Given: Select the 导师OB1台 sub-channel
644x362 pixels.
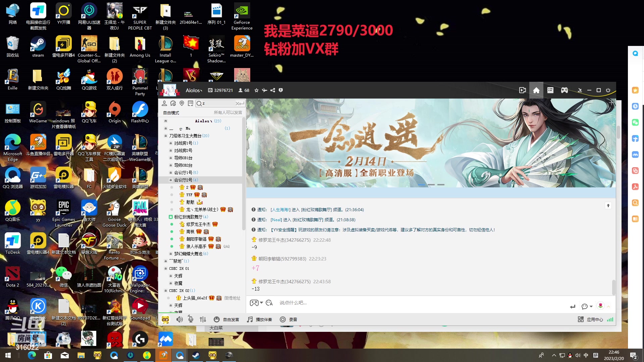Looking at the screenshot, I should (x=183, y=158).
